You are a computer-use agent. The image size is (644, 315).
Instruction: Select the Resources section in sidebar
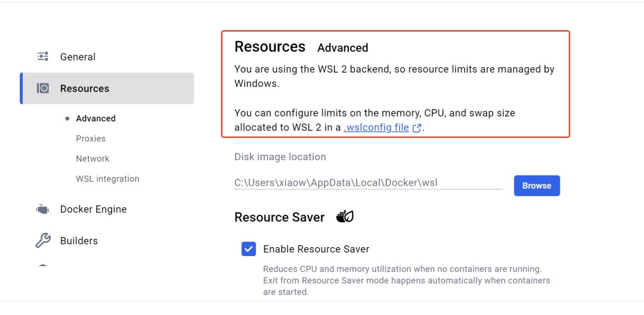tap(107, 88)
